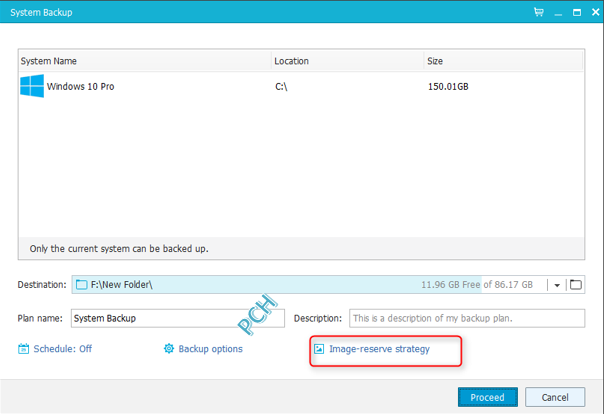
Task: Minimize the System Backup window
Action: [x=558, y=13]
